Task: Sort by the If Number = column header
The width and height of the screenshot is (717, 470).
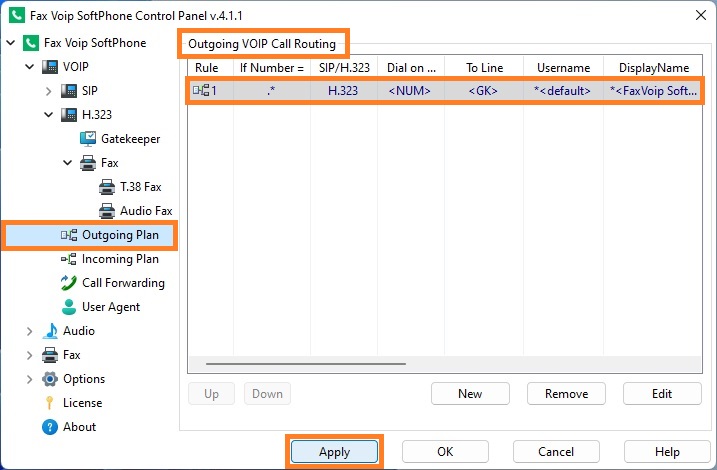Action: pos(272,68)
